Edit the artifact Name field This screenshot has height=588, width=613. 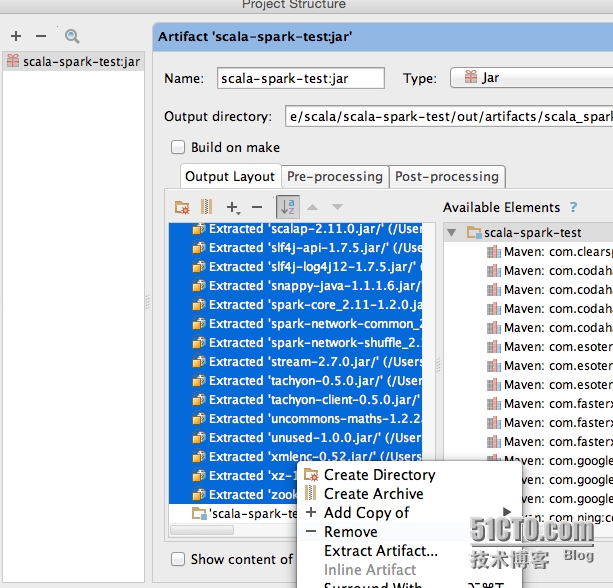(301, 78)
